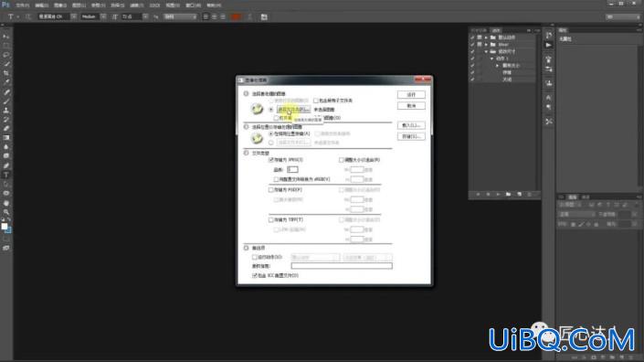This screenshot has width=644, height=362.
Task: Click the JPEG quality input field
Action: point(292,170)
